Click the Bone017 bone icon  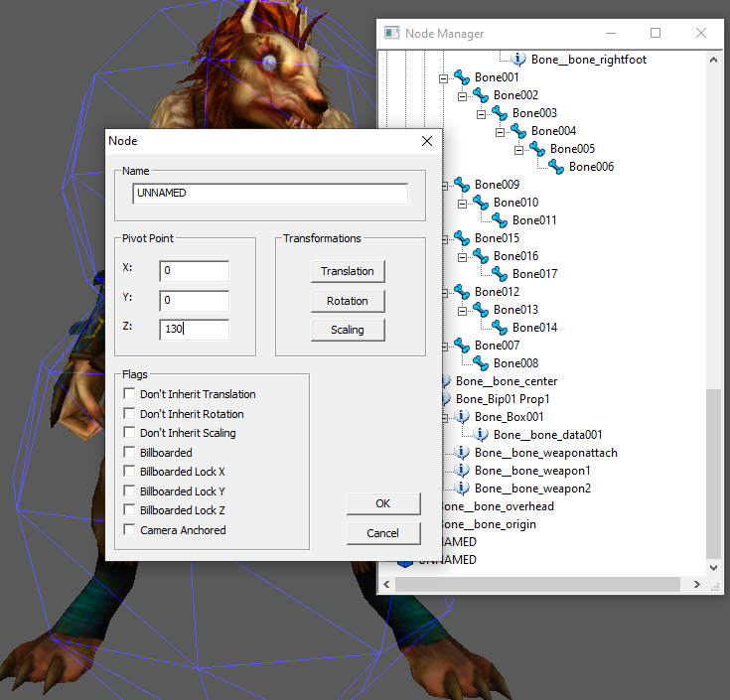pyautogui.click(x=500, y=274)
